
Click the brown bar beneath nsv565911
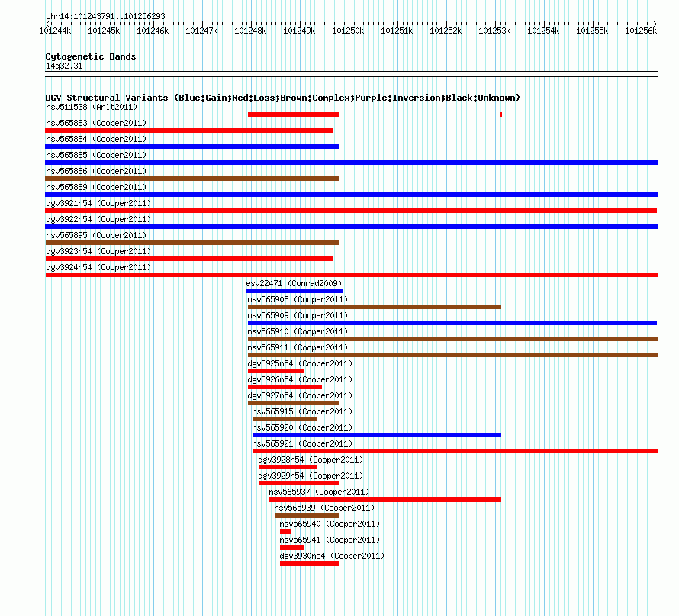coord(452,355)
